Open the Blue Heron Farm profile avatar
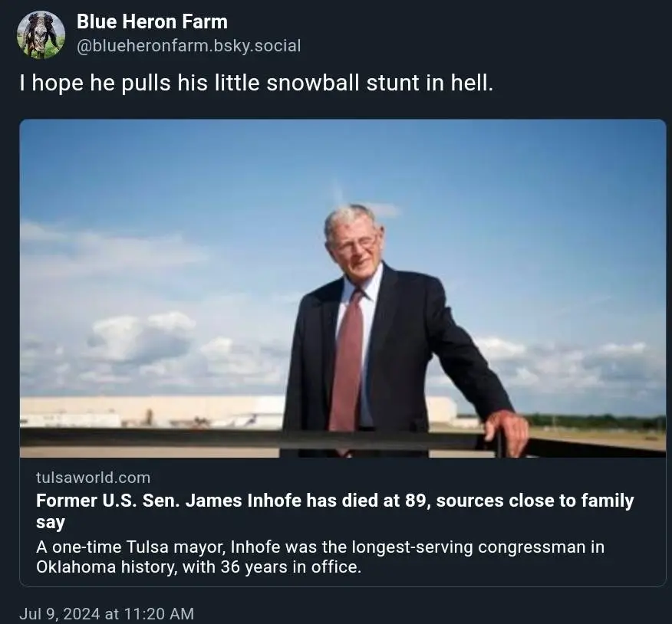Viewport: 672px width, 624px height. pyautogui.click(x=41, y=34)
